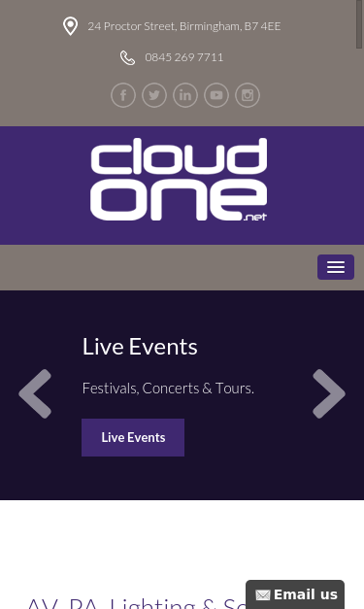364x609 pixels.
Task: Toggle the hamburger navigation menu
Action: [x=336, y=267]
